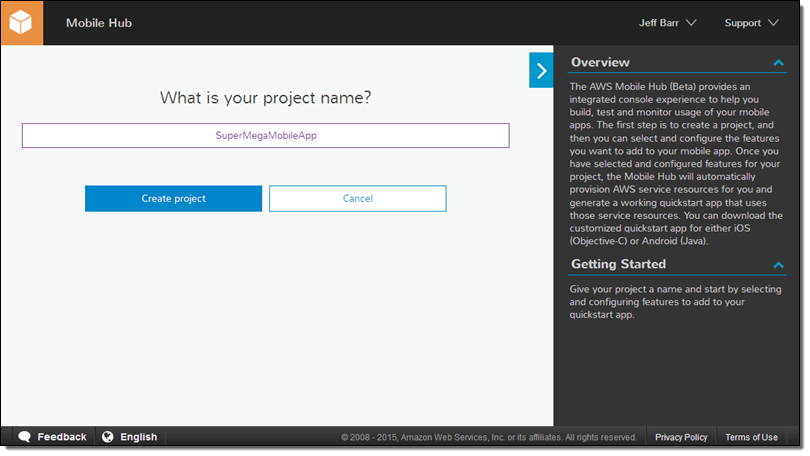810x456 pixels.
Task: Open the Privacy Policy link
Action: click(681, 437)
